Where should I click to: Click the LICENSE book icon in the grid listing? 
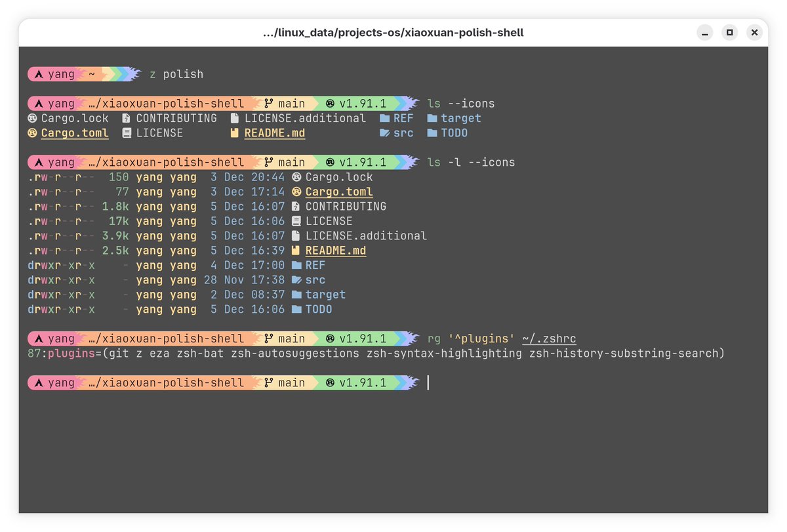click(127, 133)
